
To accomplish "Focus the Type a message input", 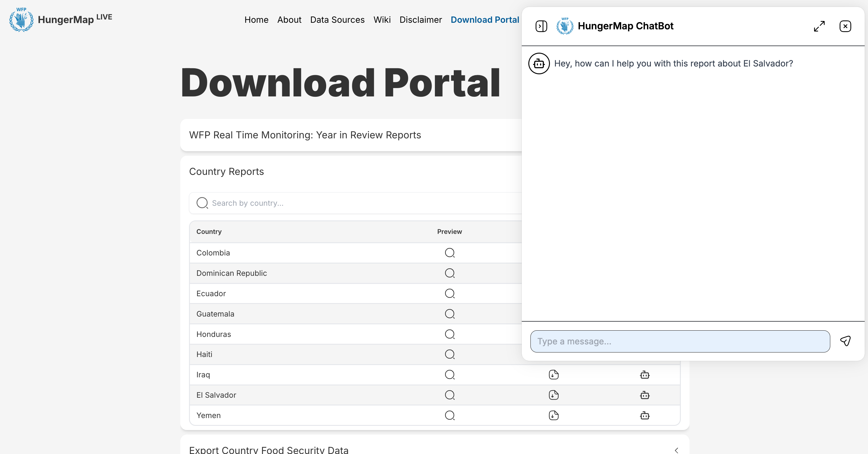I will (x=680, y=341).
